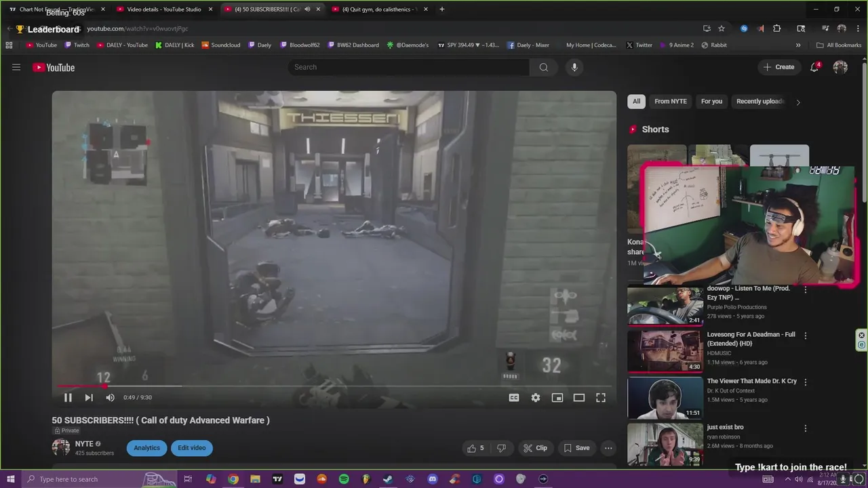Clip this video with the scissors button
The width and height of the screenshot is (868, 488).
pyautogui.click(x=536, y=448)
